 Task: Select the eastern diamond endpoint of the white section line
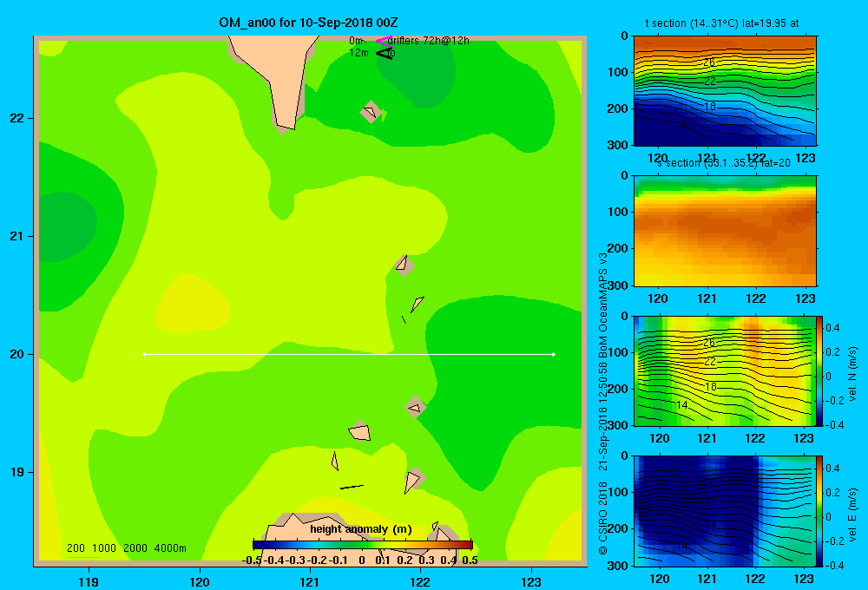553,354
